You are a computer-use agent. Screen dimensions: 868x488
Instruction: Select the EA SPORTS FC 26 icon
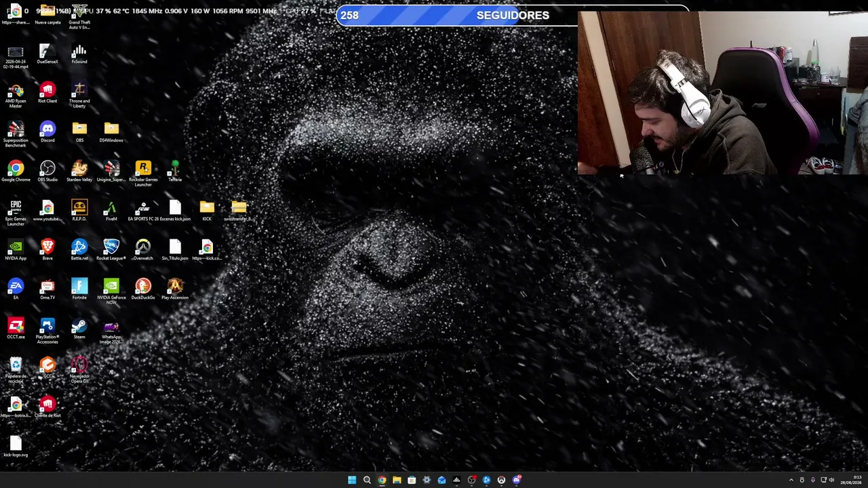[x=143, y=209]
